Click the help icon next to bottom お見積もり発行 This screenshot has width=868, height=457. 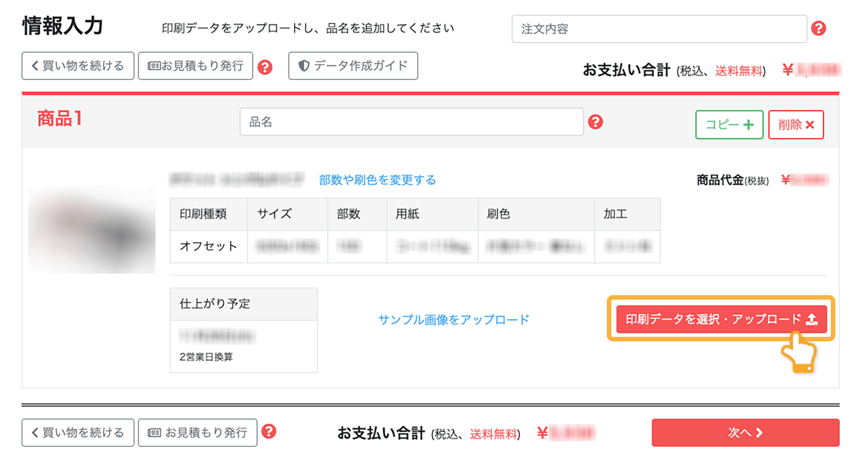[x=269, y=433]
